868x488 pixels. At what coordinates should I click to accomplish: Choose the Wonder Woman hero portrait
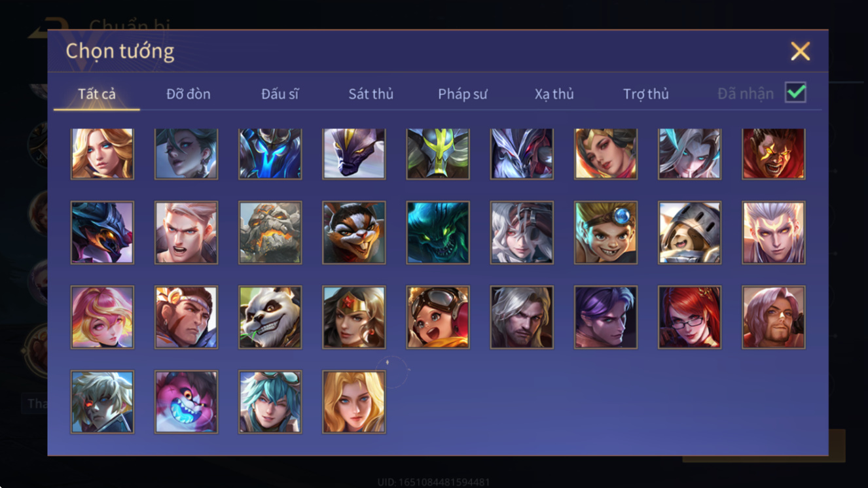(x=354, y=317)
